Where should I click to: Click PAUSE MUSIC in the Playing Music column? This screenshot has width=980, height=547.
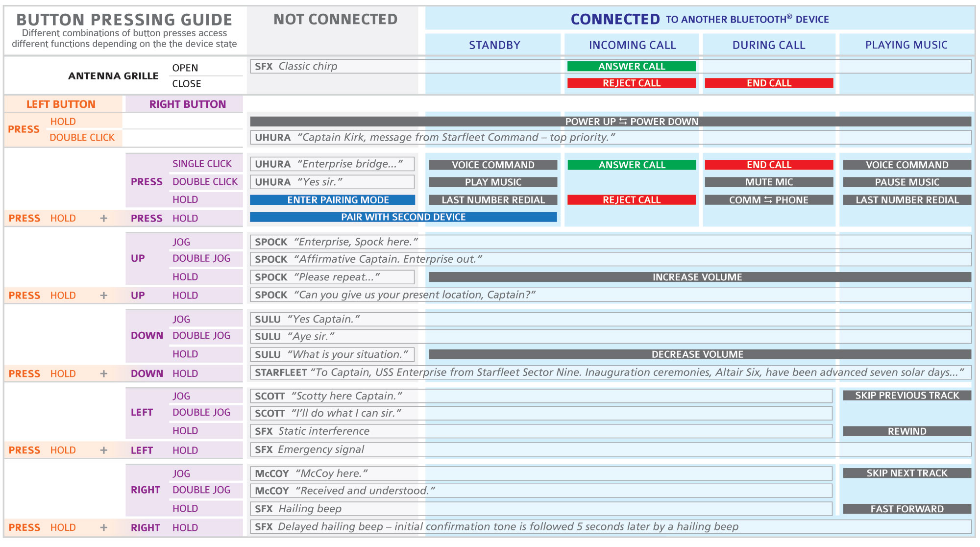[x=907, y=182]
